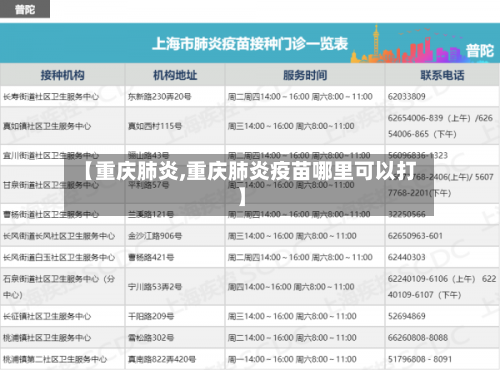Screen dimensions: 500x370
Task: Select phone 62654006-839（上午）
Action: (x=430, y=118)
